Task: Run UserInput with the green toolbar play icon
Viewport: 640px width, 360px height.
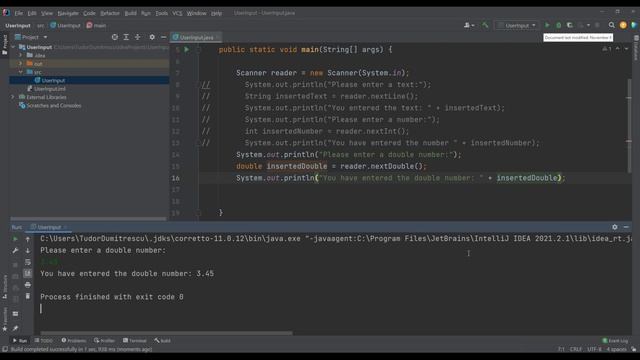Action: pos(547,25)
